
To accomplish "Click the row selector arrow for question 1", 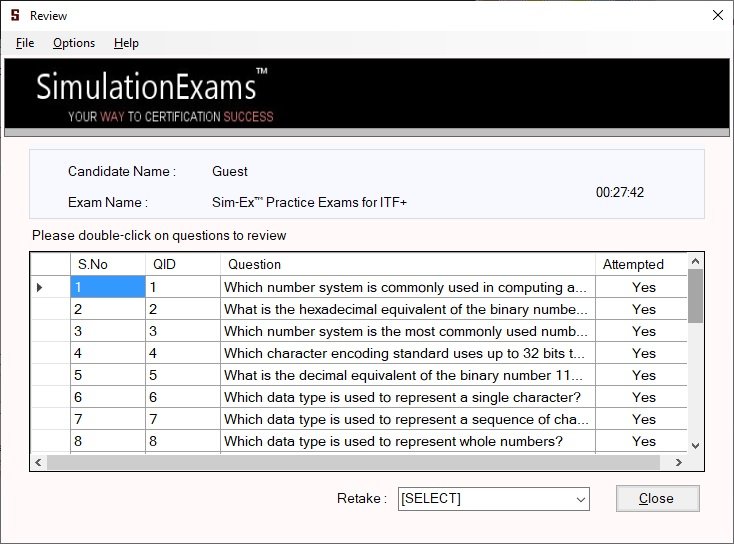I will pyautogui.click(x=40, y=287).
